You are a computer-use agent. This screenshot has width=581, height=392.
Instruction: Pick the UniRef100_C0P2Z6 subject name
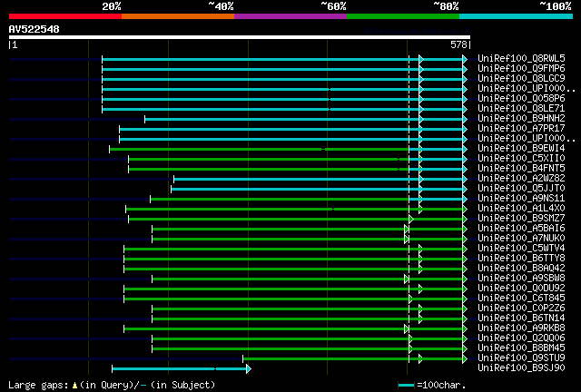tap(521, 309)
